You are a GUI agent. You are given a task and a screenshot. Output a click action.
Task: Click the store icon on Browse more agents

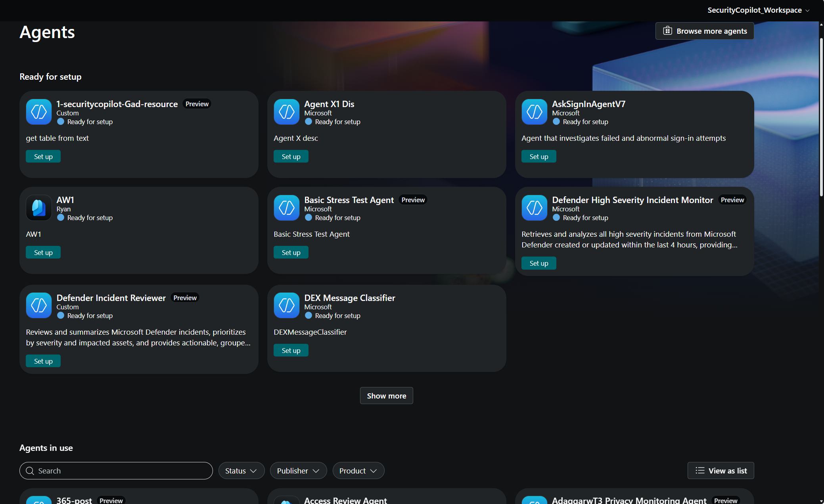668,31
